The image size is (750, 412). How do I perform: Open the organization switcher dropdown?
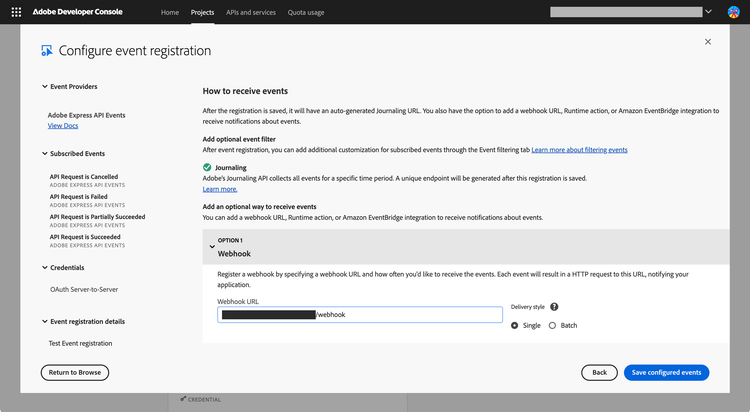pos(708,11)
